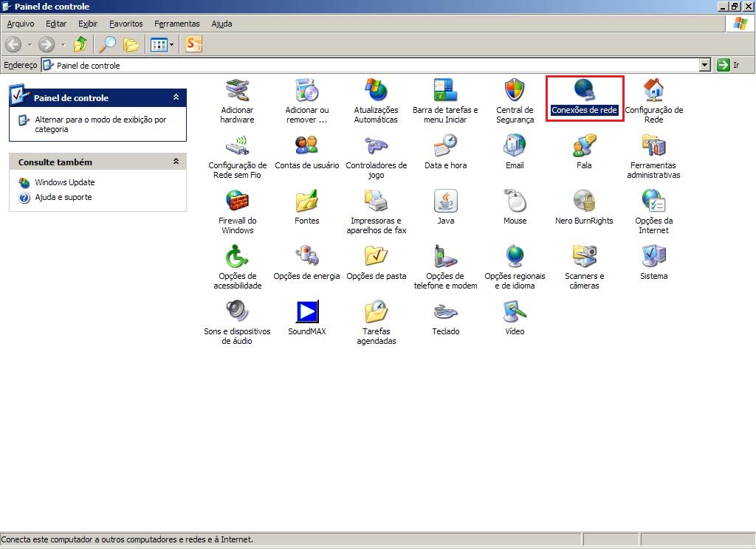The height and width of the screenshot is (549, 756).
Task: Open the Ferramentas menu
Action: coord(176,24)
